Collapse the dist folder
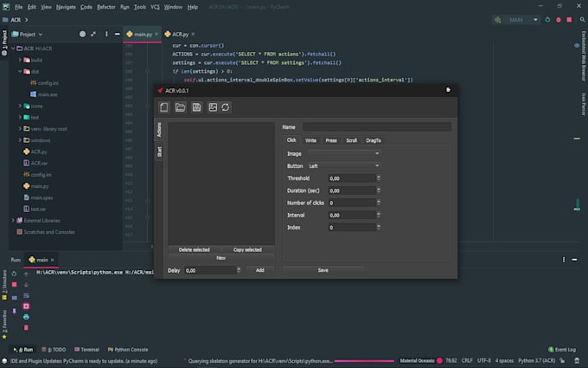Viewport: 588px width, 368px height. click(20, 71)
